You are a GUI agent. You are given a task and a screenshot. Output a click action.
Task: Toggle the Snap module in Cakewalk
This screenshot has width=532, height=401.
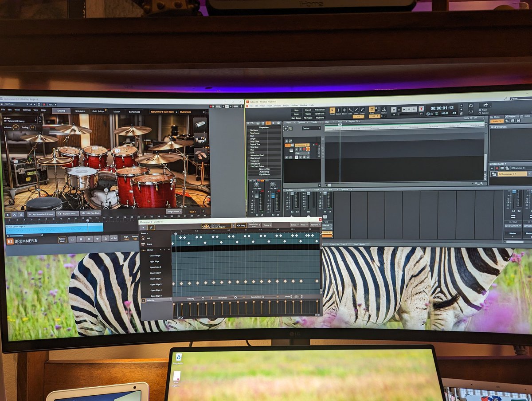point(372,110)
